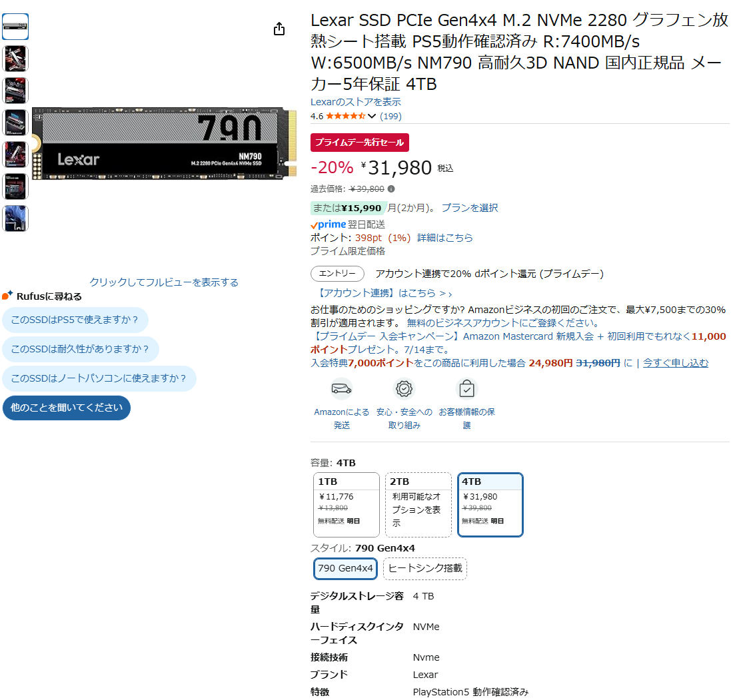Select the second product thumbnail image
The height and width of the screenshot is (700, 741).
coord(15,59)
